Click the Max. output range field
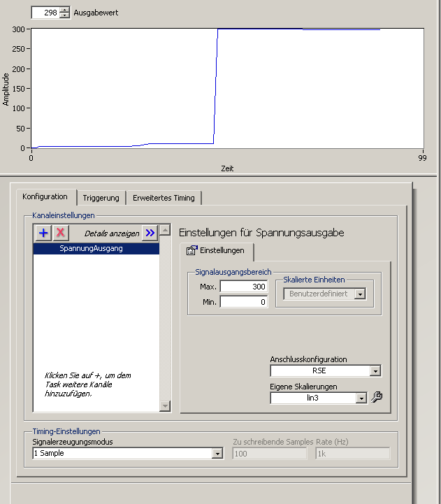This screenshot has width=441, height=504. click(244, 287)
